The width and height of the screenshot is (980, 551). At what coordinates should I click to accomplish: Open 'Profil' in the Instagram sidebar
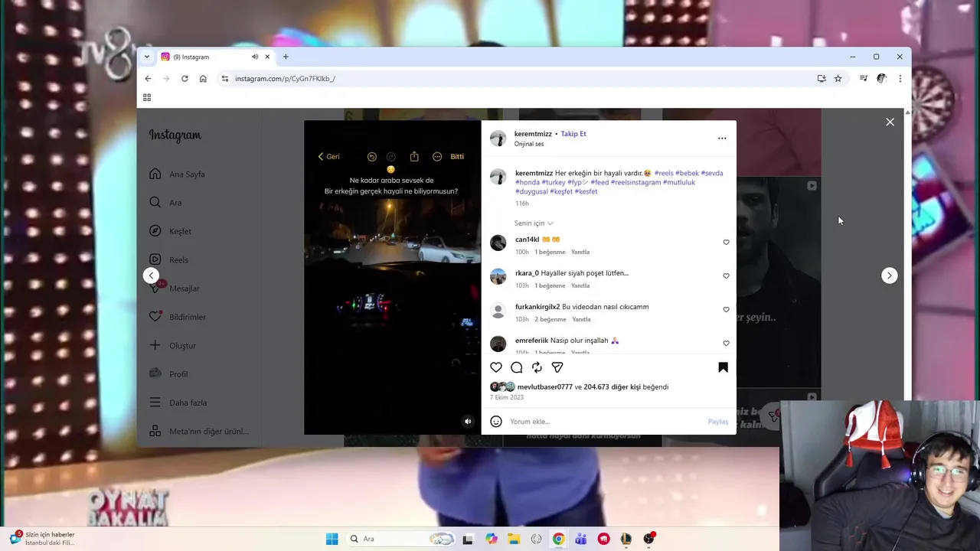tap(169, 374)
